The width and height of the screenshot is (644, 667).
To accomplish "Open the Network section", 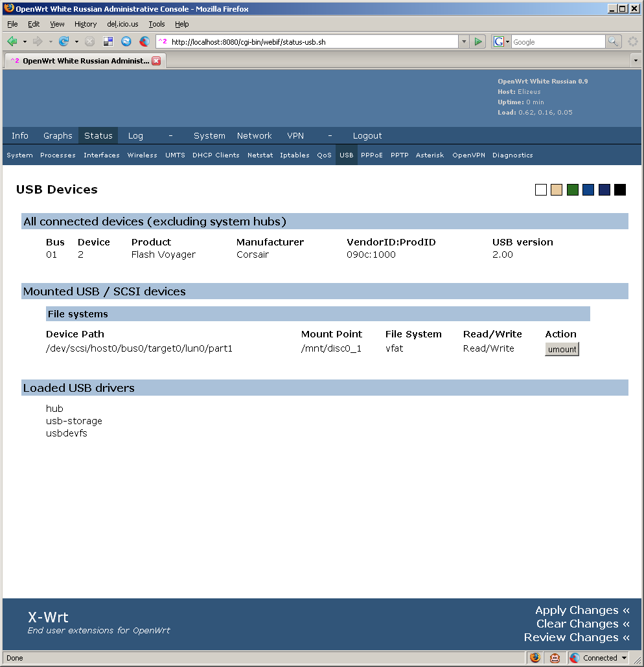I will (254, 136).
